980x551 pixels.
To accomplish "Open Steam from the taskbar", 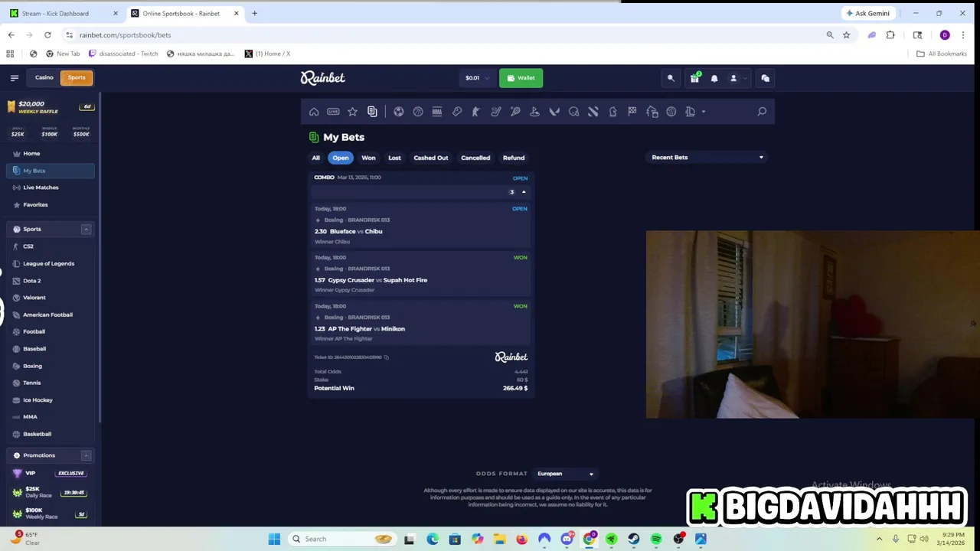I will pos(634,539).
